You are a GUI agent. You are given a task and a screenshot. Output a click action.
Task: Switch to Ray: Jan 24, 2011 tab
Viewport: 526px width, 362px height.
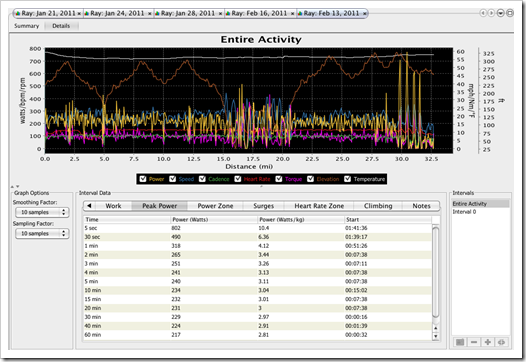117,13
